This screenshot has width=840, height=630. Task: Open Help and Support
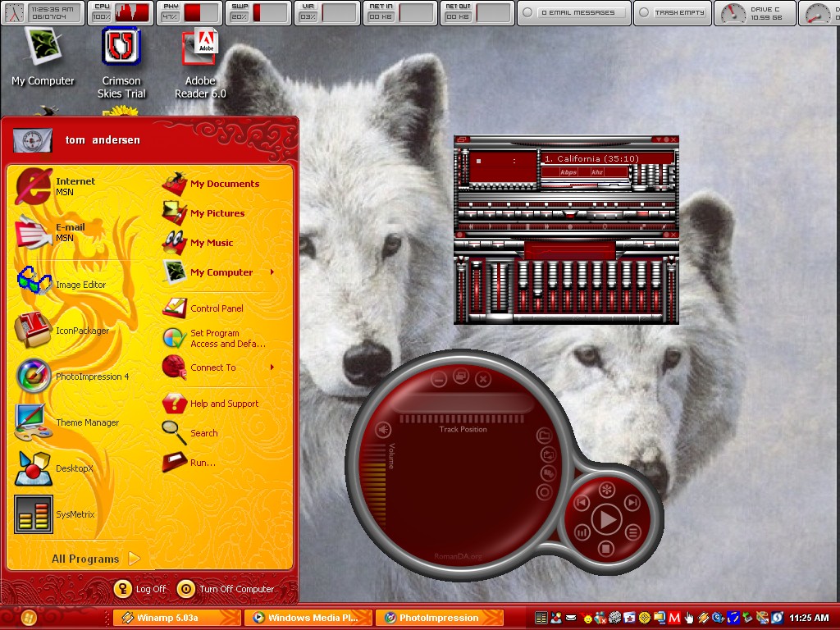(x=211, y=404)
